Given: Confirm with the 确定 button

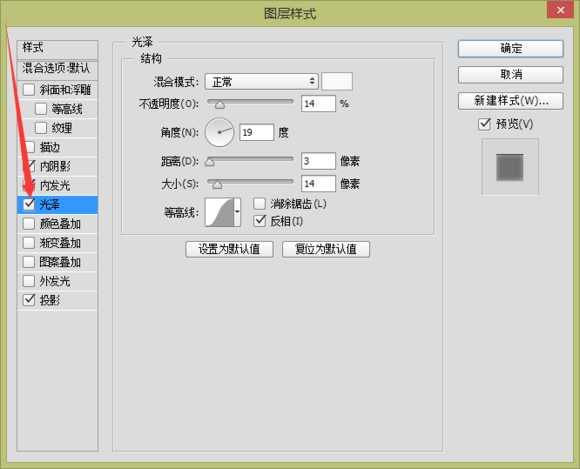Looking at the screenshot, I should (x=510, y=48).
